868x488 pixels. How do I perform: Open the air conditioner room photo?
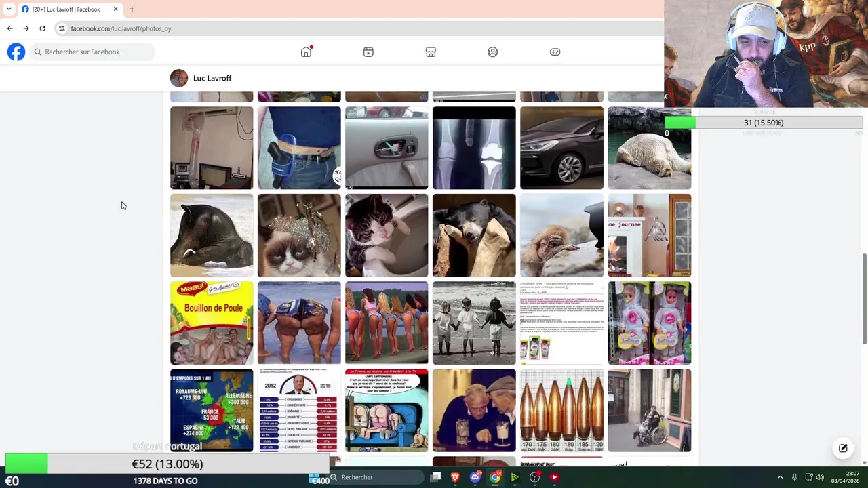[212, 148]
